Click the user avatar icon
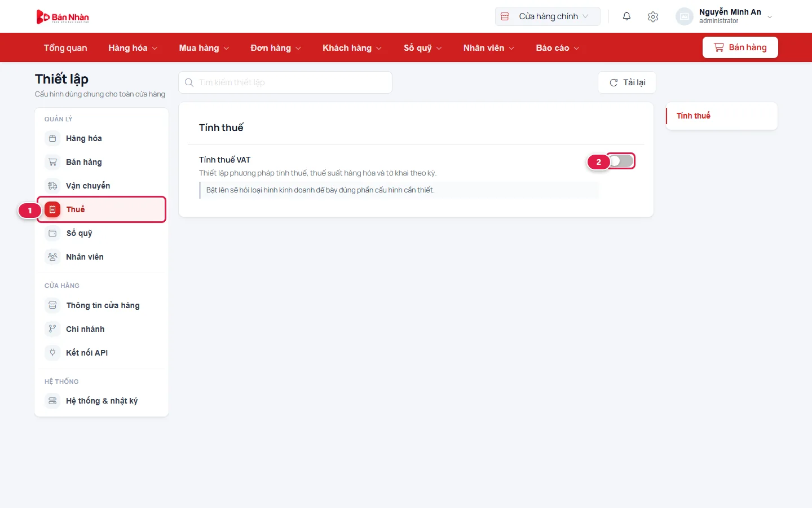This screenshot has height=508, width=812. click(x=684, y=16)
